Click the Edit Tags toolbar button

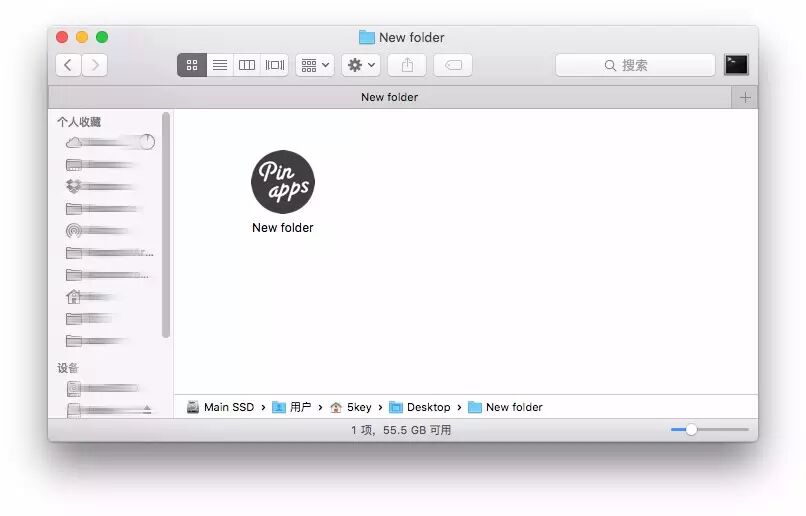pyautogui.click(x=453, y=65)
